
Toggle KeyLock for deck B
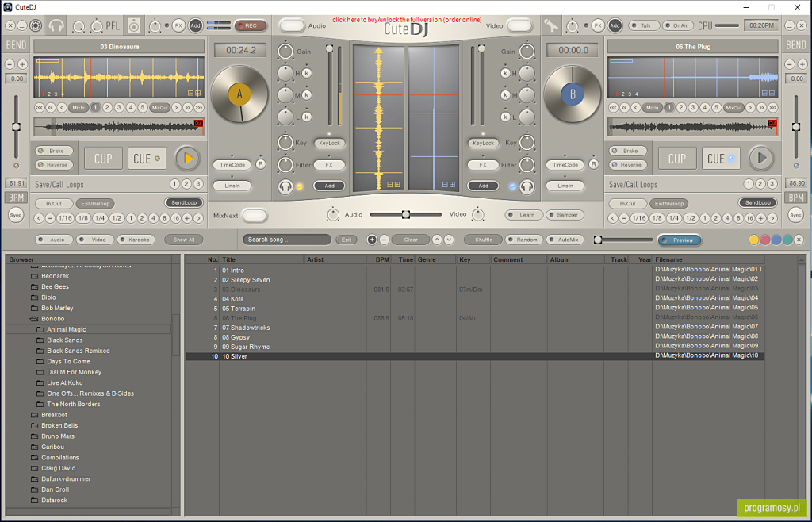[483, 143]
